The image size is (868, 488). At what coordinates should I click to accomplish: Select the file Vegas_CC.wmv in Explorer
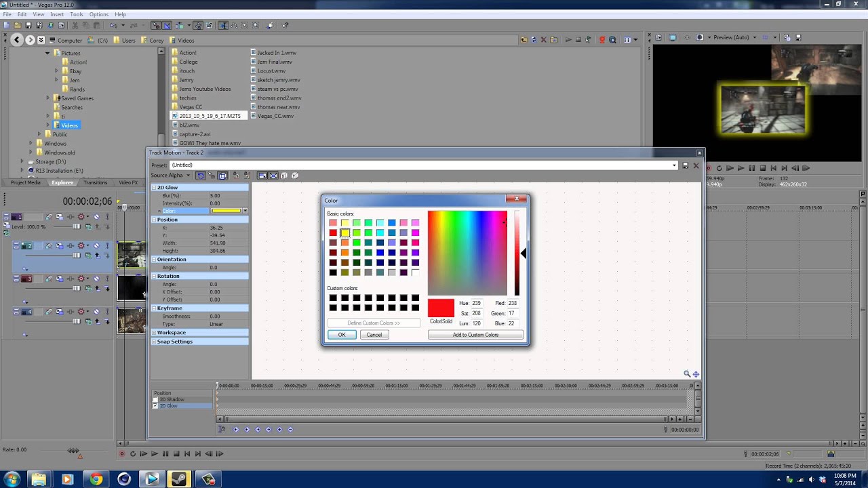tap(275, 116)
